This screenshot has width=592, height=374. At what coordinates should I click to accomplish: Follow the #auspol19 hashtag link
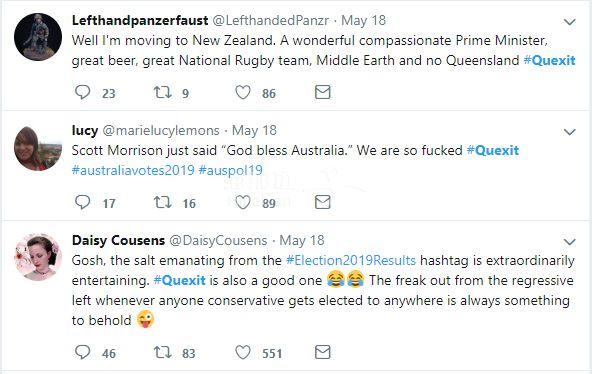[x=230, y=170]
